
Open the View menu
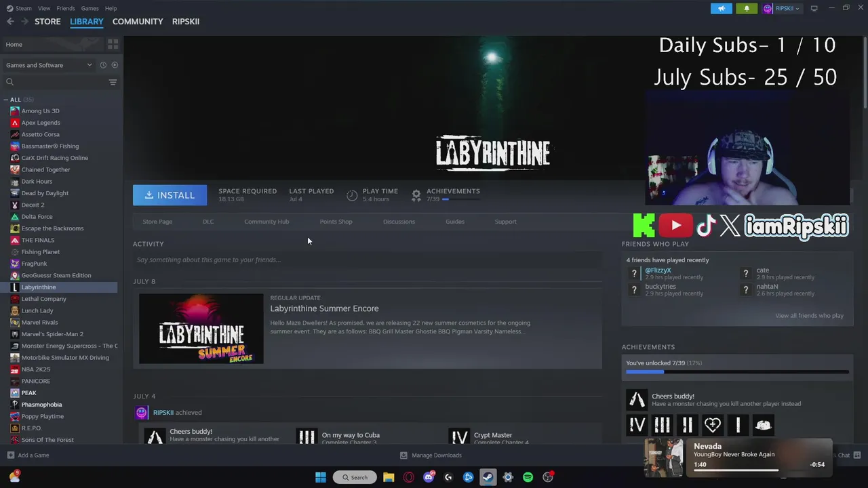[x=44, y=8]
